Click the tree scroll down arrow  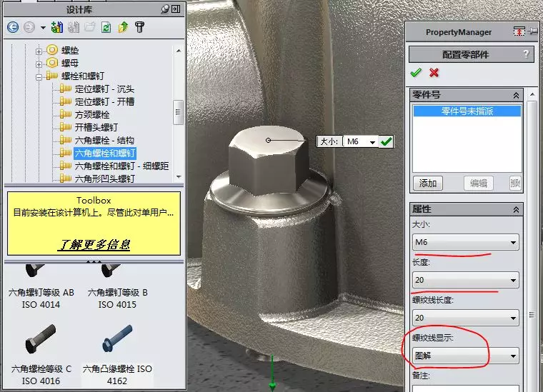(x=179, y=177)
